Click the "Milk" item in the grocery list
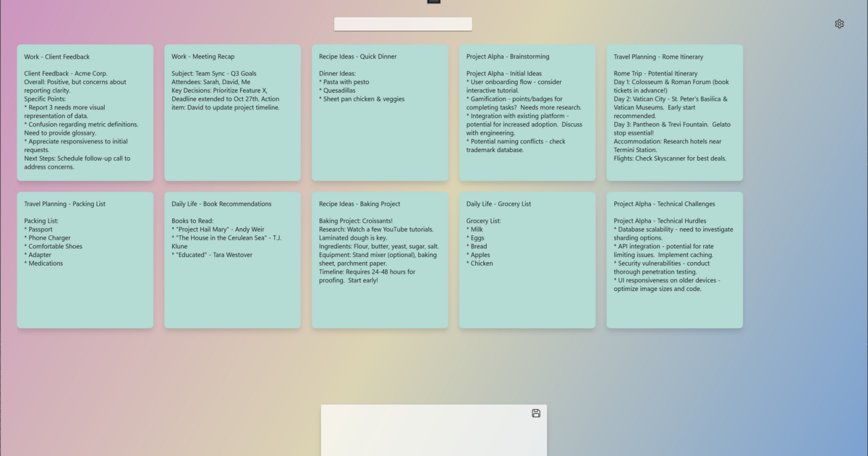 476,229
